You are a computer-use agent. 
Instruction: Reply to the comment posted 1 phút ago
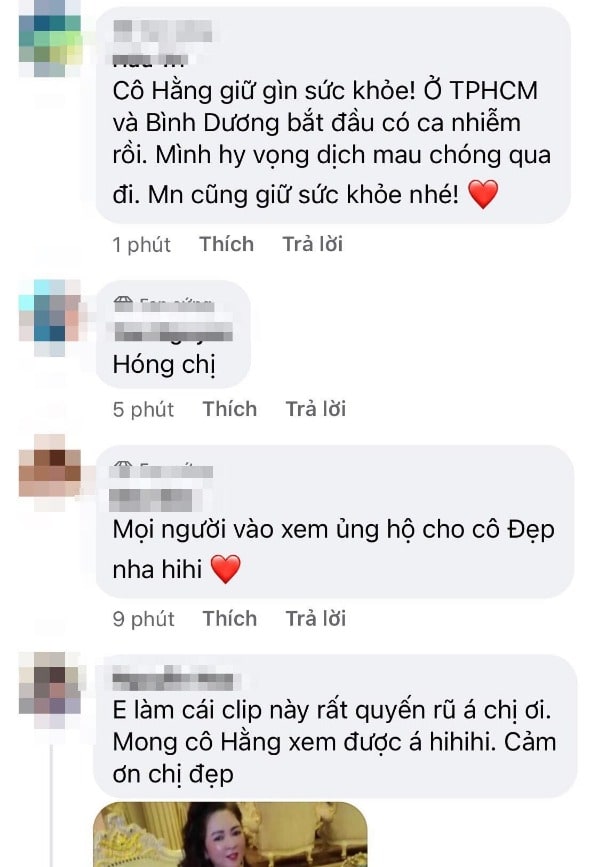313,244
